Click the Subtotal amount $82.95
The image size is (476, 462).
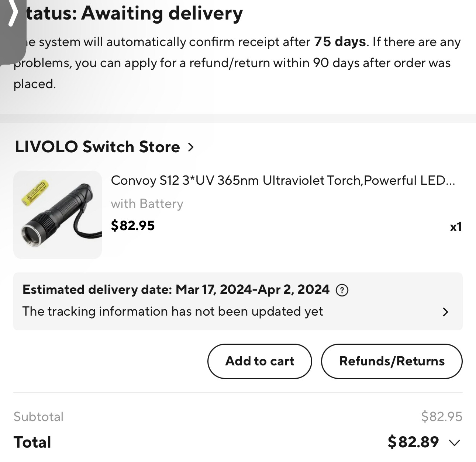[442, 417]
